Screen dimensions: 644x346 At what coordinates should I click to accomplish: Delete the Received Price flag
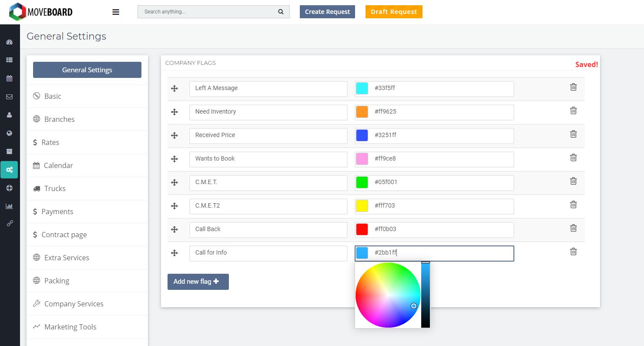[574, 134]
